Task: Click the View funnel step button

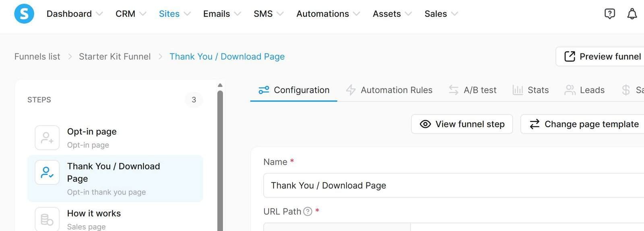Action: (x=462, y=124)
